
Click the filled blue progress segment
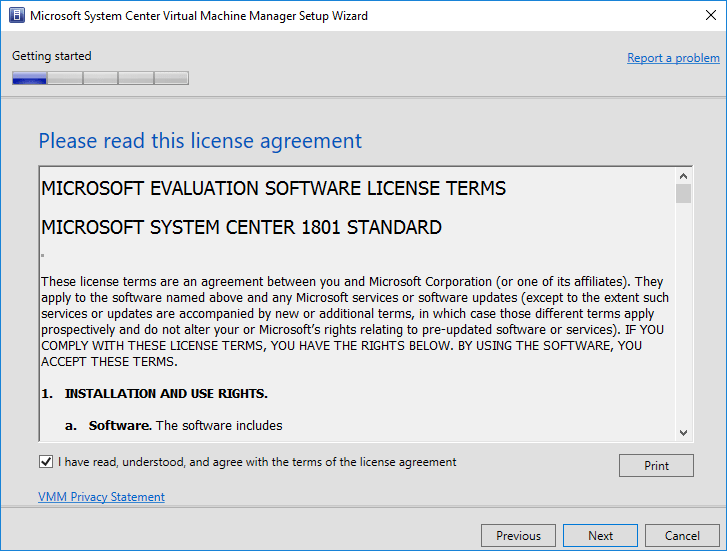30,78
